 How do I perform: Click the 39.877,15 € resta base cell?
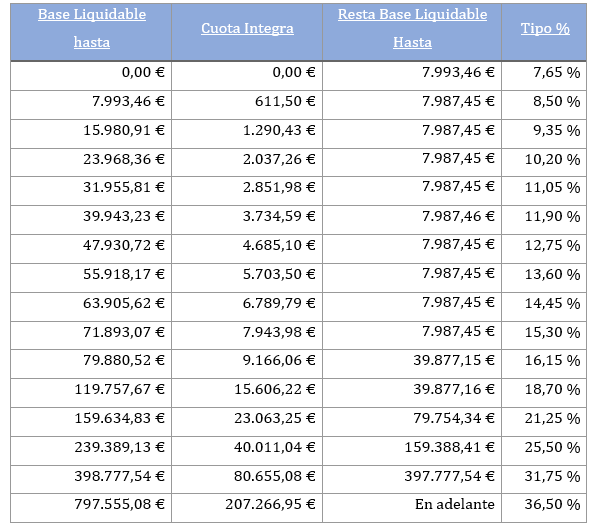click(x=412, y=364)
